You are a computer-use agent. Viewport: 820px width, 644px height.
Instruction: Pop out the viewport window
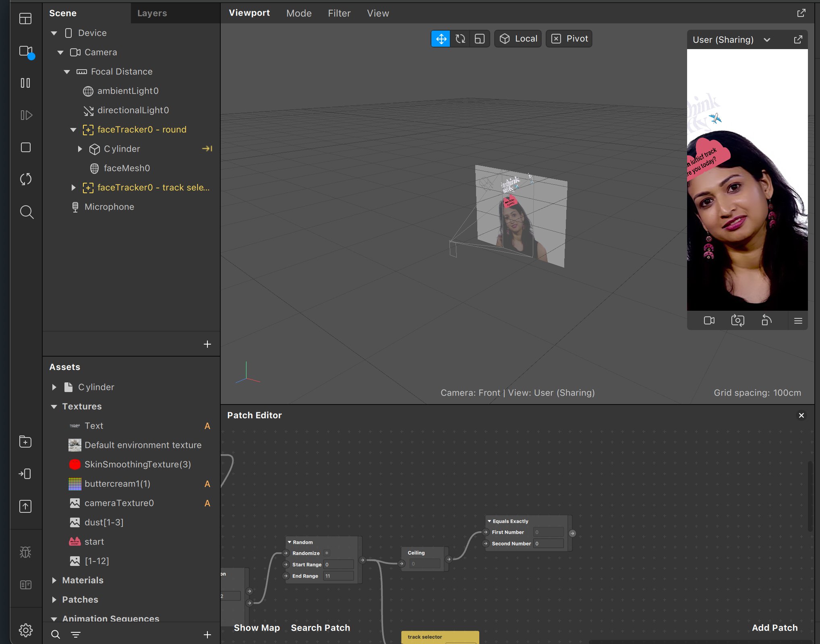(801, 13)
